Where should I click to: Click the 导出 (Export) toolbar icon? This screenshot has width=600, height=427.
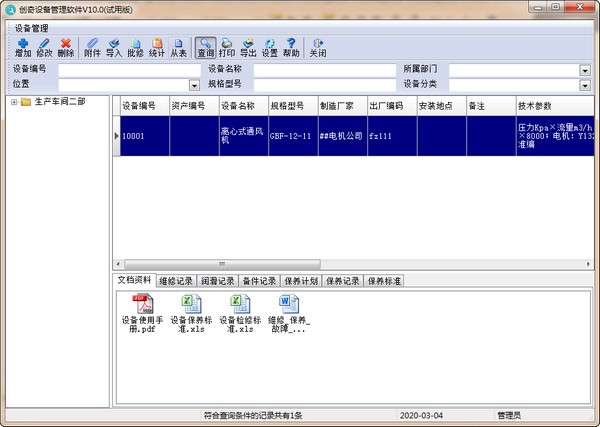pyautogui.click(x=248, y=46)
